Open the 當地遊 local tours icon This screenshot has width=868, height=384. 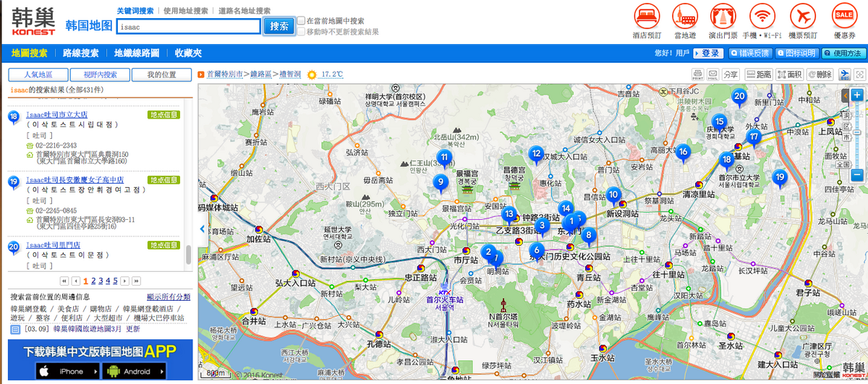tap(685, 16)
